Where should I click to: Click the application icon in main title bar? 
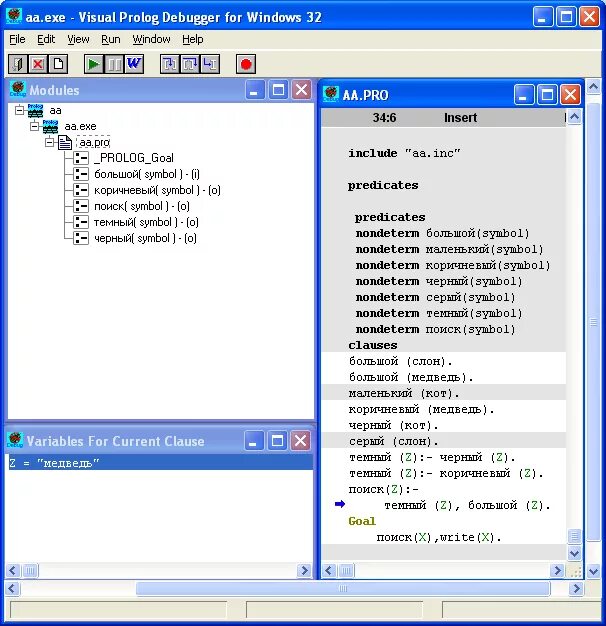tap(14, 16)
